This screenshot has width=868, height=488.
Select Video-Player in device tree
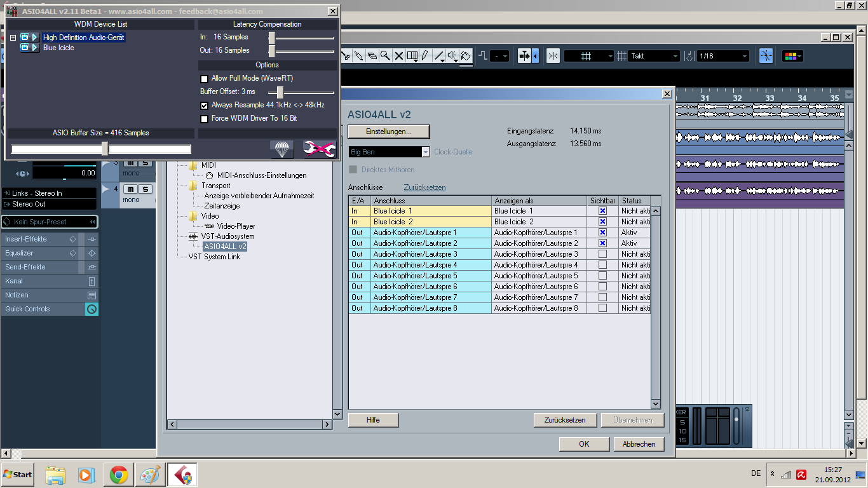[236, 226]
